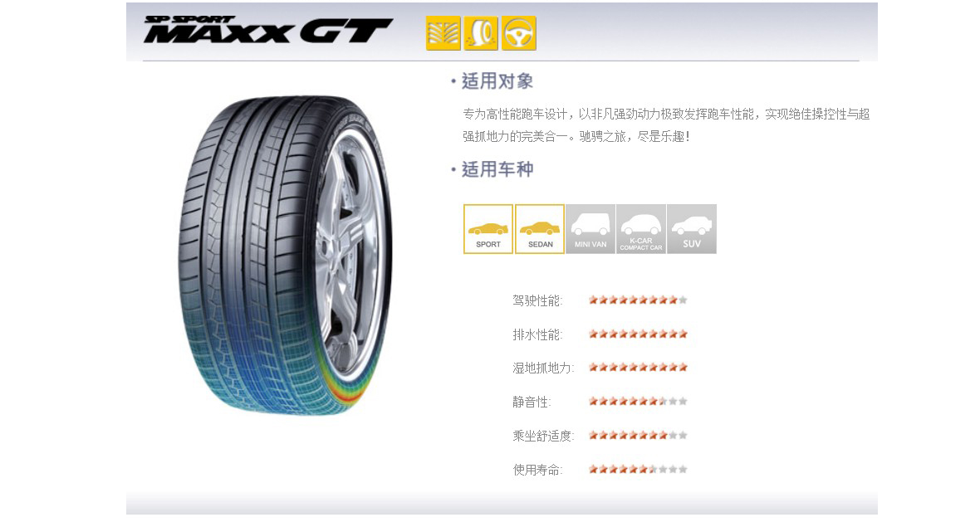980x522 pixels.
Task: Click the 排水性能 star rating
Action: 638,334
